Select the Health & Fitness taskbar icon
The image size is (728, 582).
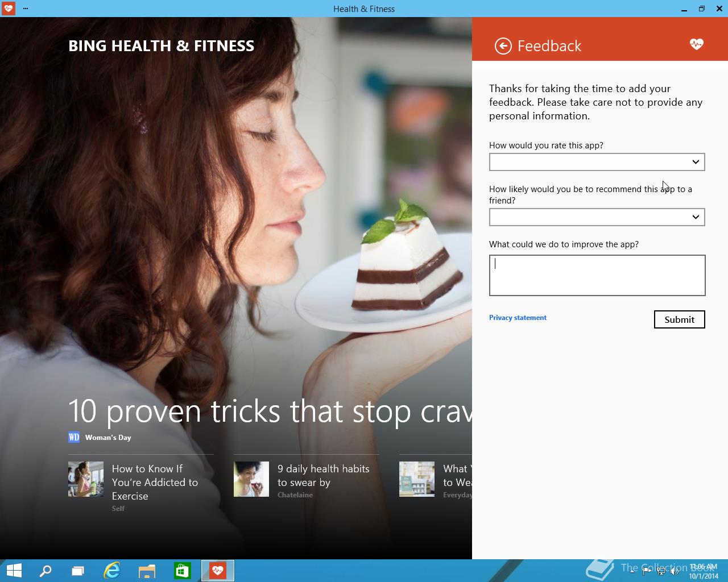click(x=217, y=571)
